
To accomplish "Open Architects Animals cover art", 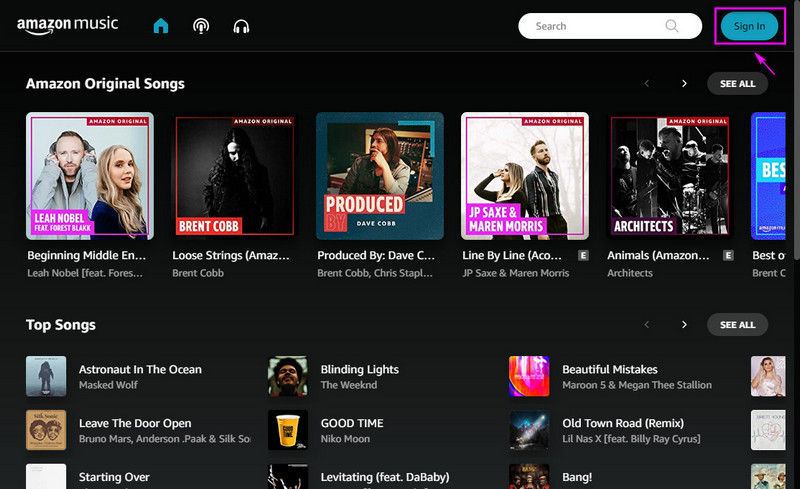I will point(669,176).
